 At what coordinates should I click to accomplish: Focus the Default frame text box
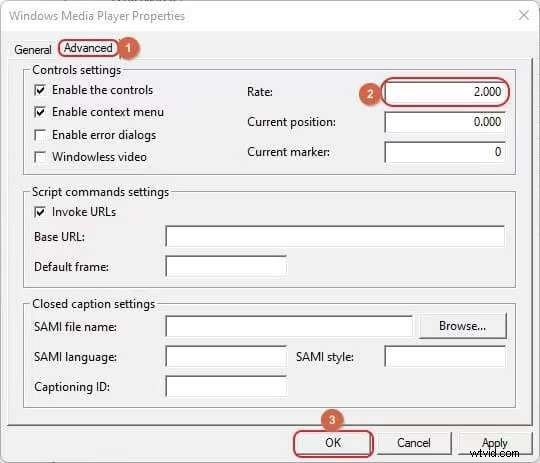[x=226, y=266]
